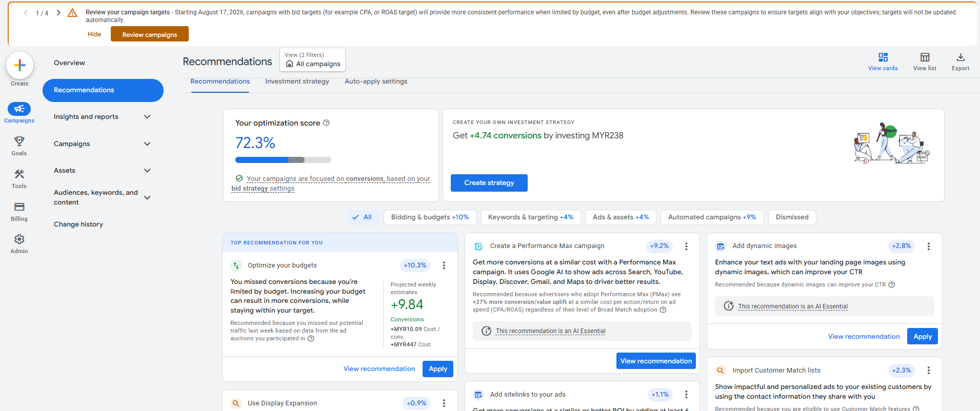Open more options for Add dynamic images

(928, 246)
